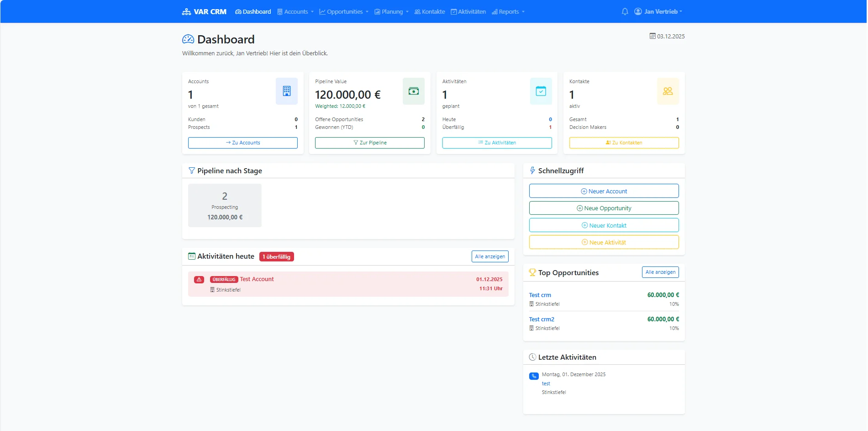Click the VAR CRM logo icon

point(187,11)
